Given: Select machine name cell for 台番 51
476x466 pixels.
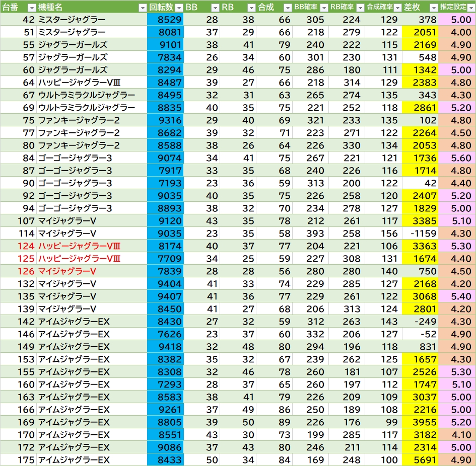Looking at the screenshot, I should click(x=92, y=32).
